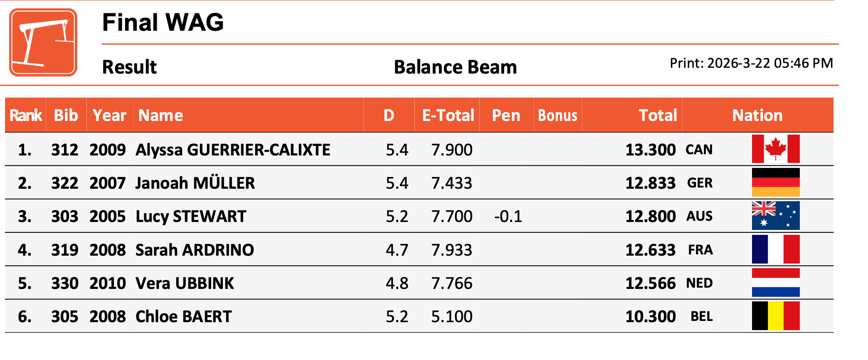Click Sarah ARDRINO's total score 12.633
The height and width of the screenshot is (360, 868).
(650, 250)
